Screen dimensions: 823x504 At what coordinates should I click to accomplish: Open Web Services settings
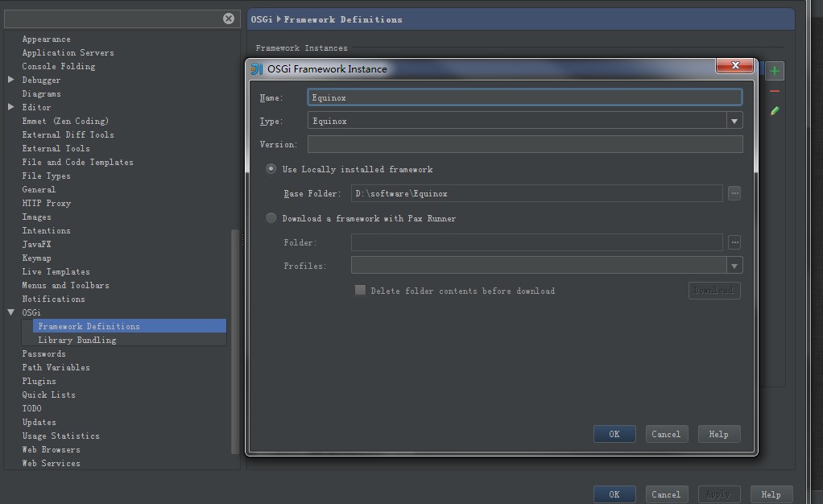tap(52, 463)
